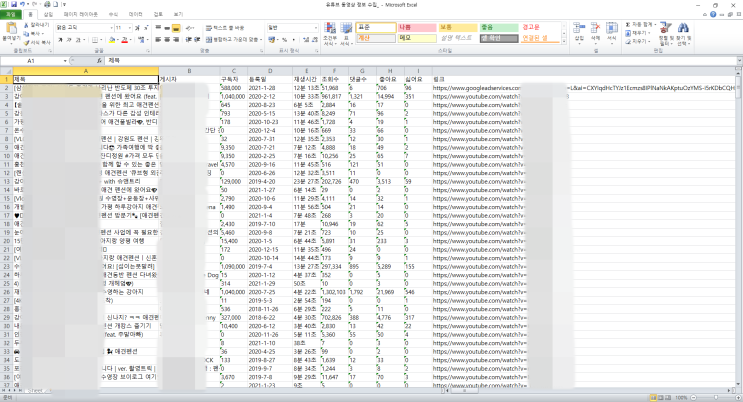Click the insert function fx icon
The width and height of the screenshot is (743, 402).
pos(99,61)
